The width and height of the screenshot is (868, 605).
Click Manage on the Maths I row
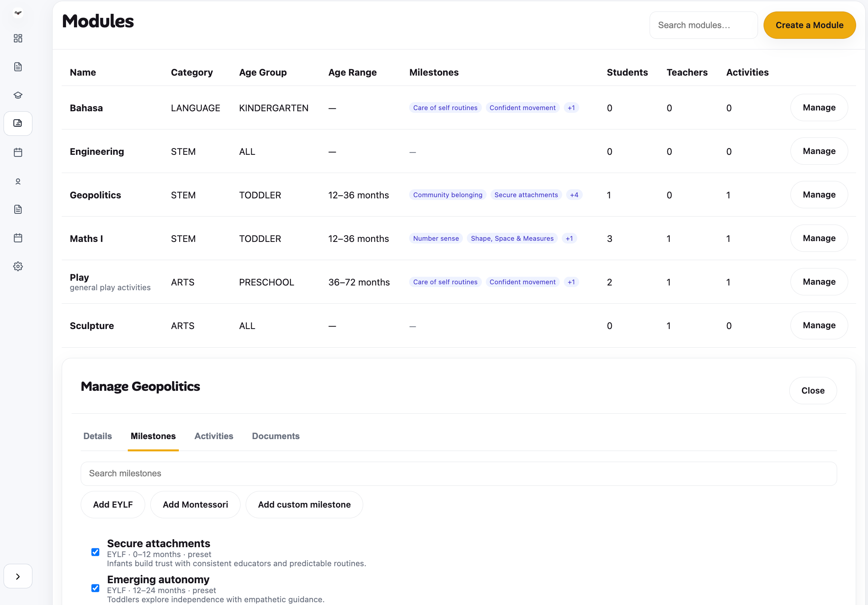click(819, 238)
